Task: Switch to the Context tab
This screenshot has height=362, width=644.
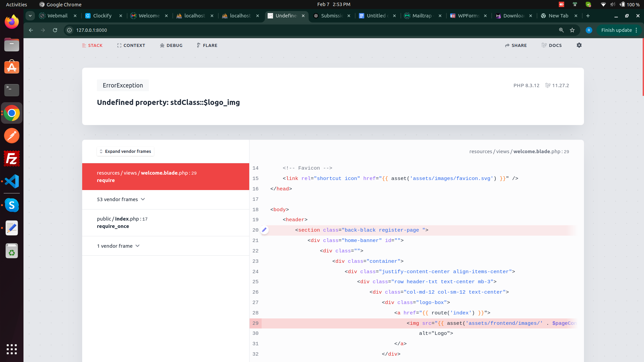Action: (x=131, y=45)
